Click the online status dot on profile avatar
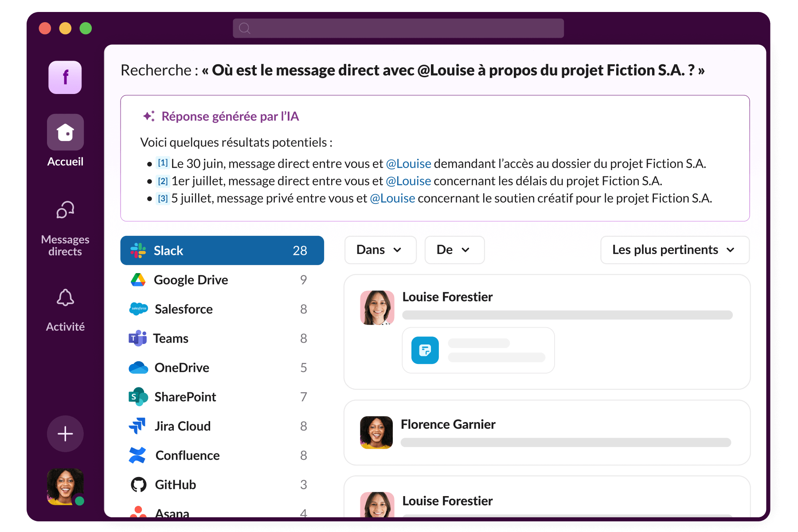 (x=79, y=501)
